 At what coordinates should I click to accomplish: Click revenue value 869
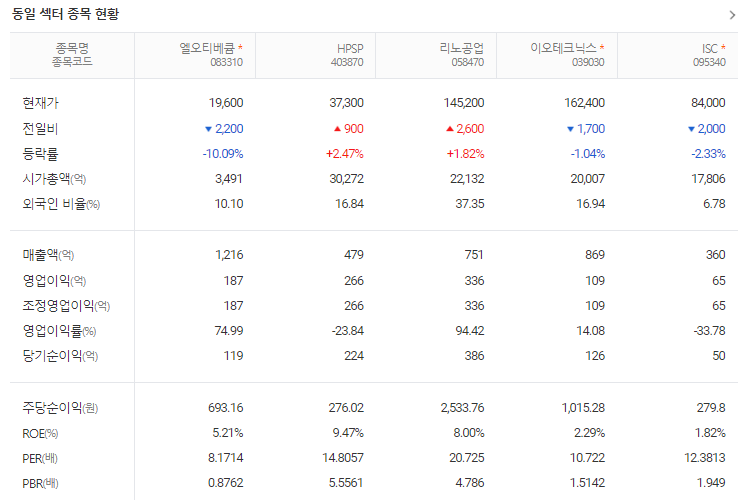[x=595, y=254]
